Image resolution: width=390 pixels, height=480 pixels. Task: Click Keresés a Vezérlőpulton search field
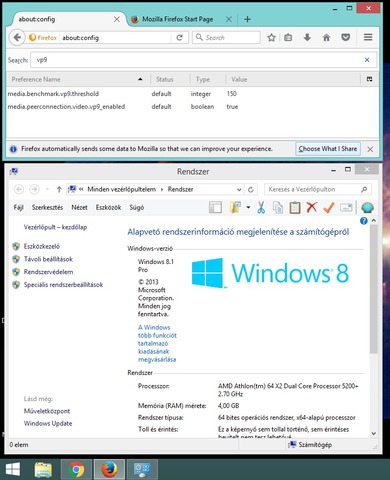[x=318, y=189]
